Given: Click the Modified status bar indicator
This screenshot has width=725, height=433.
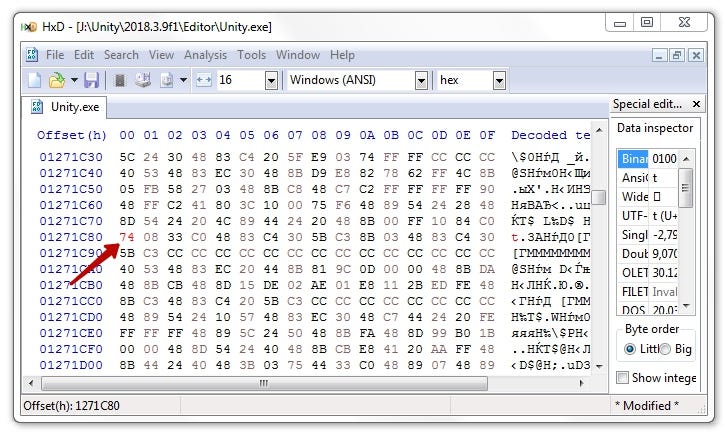Looking at the screenshot, I should coord(646,406).
